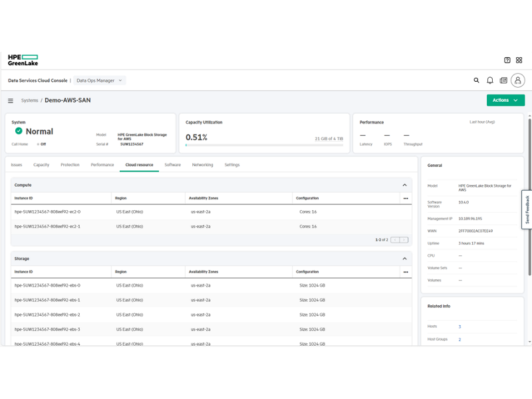Viewport: 532px width, 399px height.
Task: Open the Hosts count link 3
Action: click(x=460, y=327)
